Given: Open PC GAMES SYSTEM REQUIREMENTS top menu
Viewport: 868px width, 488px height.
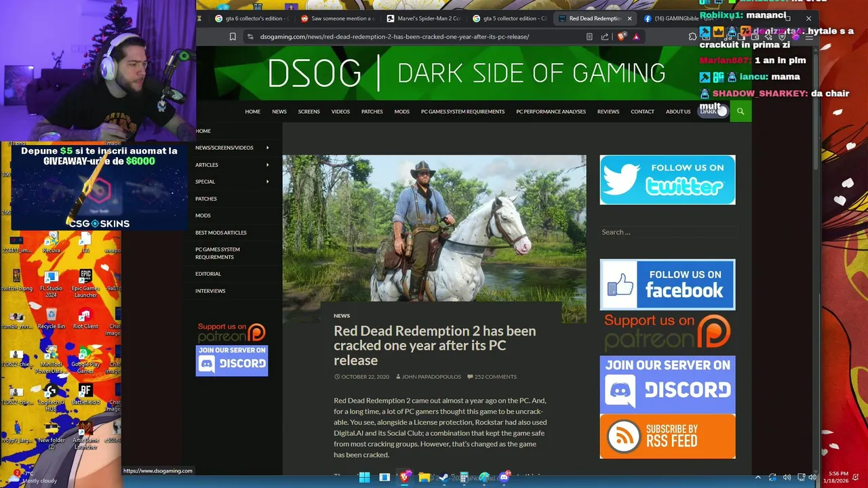Looking at the screenshot, I should [x=462, y=111].
